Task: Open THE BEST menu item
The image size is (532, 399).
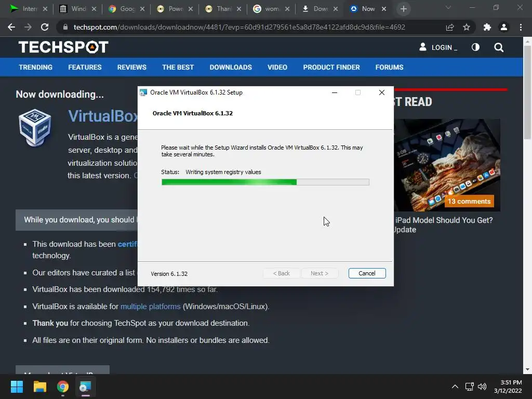Action: [x=178, y=67]
